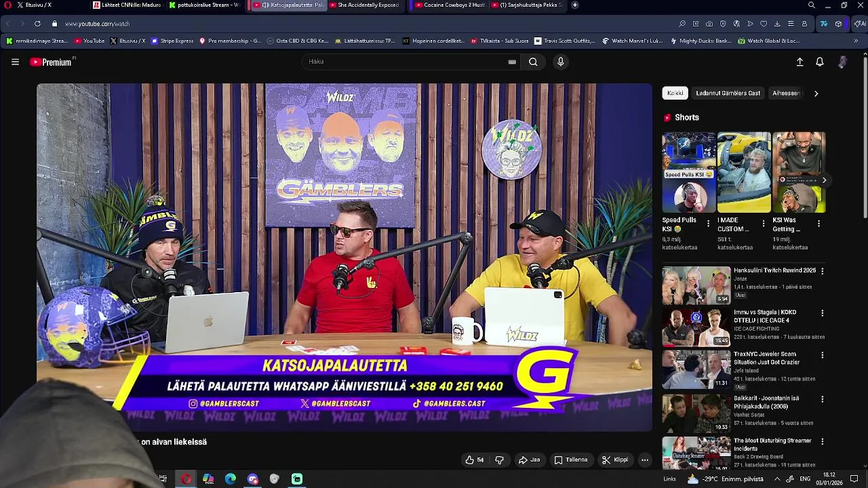Viewport: 868px width, 488px height.
Task: Open YouTube upload/create icon
Action: coord(800,62)
